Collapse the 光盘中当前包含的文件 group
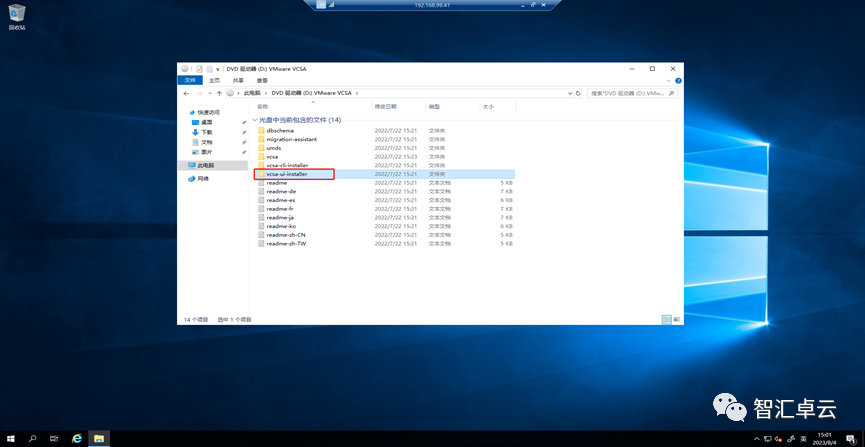Image resolution: width=865 pixels, height=447 pixels. [254, 120]
